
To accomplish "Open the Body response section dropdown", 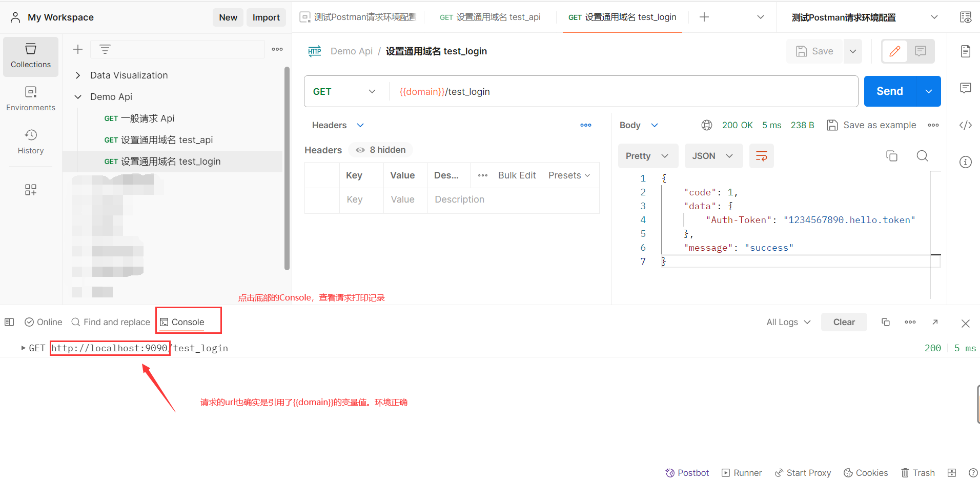I will [655, 125].
